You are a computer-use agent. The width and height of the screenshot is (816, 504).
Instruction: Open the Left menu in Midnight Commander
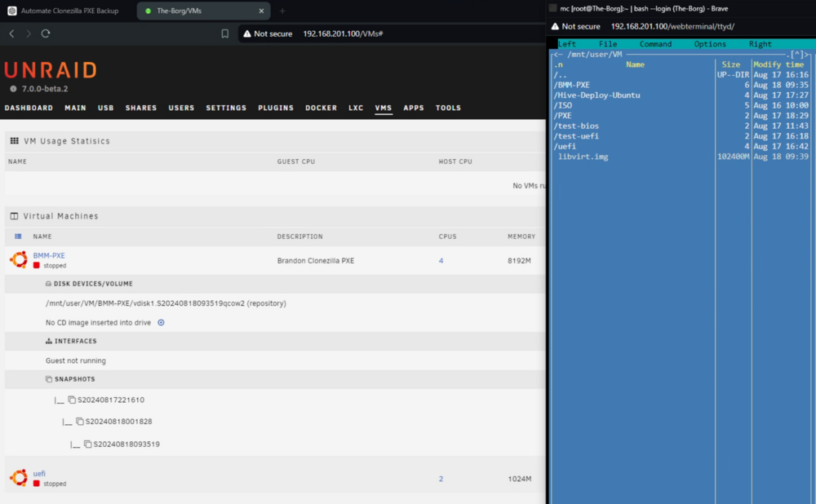click(567, 44)
